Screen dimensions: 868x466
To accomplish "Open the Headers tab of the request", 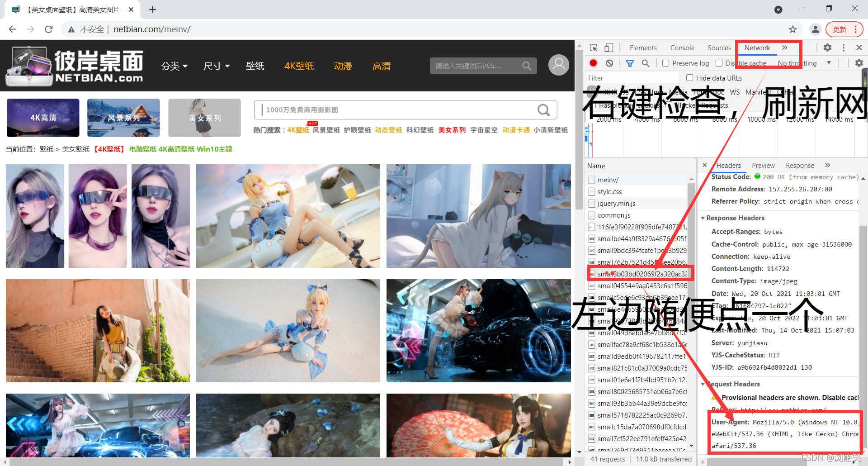I will 728,166.
